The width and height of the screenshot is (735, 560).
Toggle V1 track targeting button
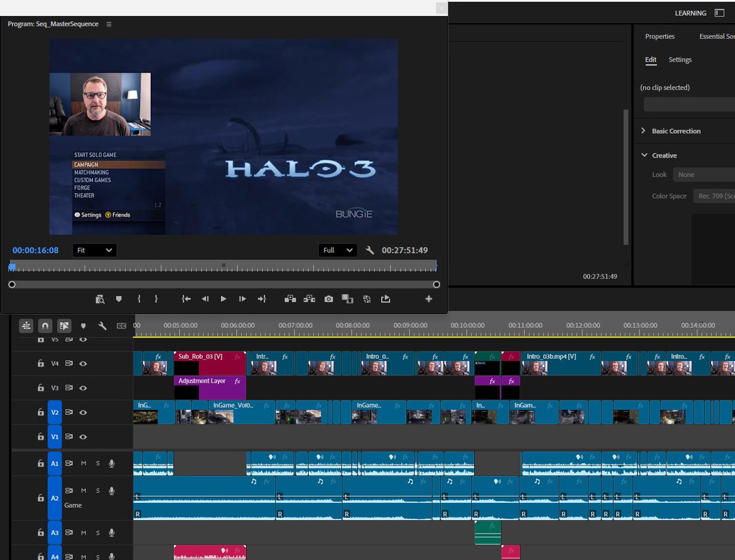pos(55,437)
